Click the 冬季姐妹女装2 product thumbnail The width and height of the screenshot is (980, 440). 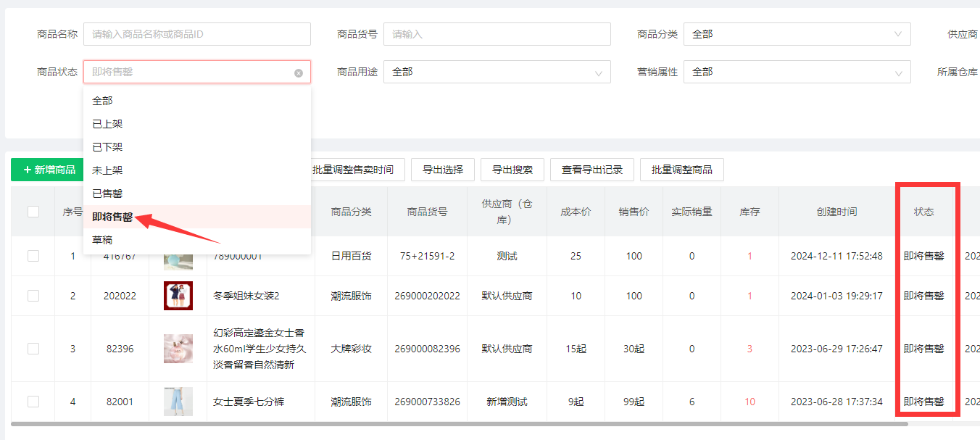click(x=178, y=296)
